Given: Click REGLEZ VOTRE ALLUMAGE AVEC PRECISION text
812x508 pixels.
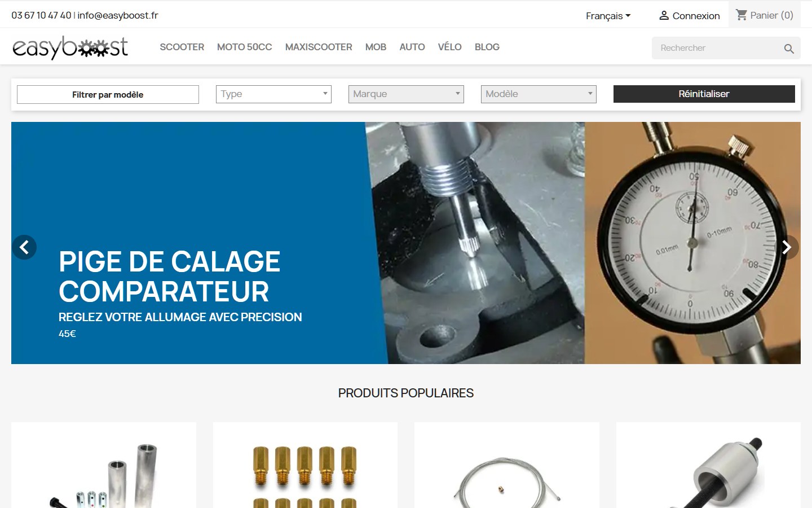Looking at the screenshot, I should [x=180, y=317].
